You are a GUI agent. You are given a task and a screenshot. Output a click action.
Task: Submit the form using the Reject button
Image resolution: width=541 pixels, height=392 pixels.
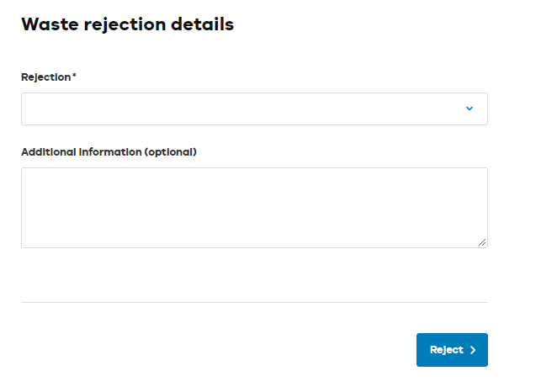tap(452, 350)
